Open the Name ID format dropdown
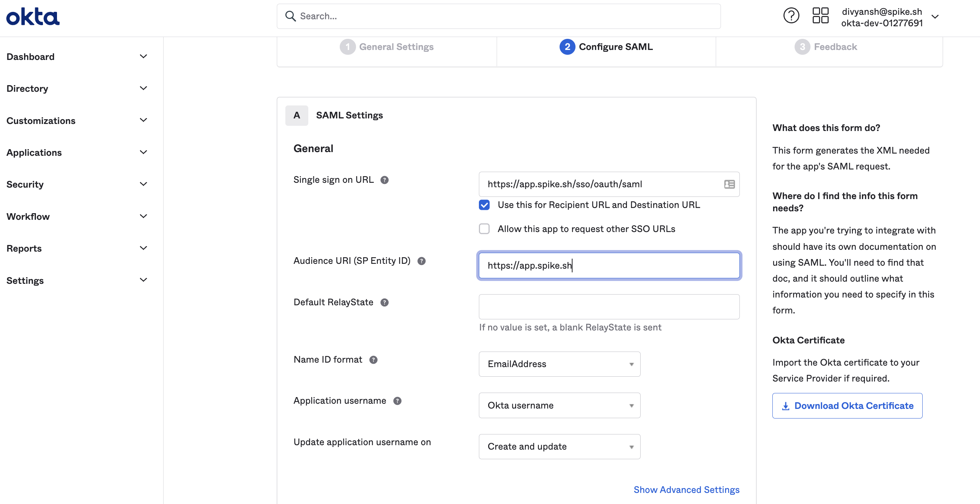 [x=559, y=364]
